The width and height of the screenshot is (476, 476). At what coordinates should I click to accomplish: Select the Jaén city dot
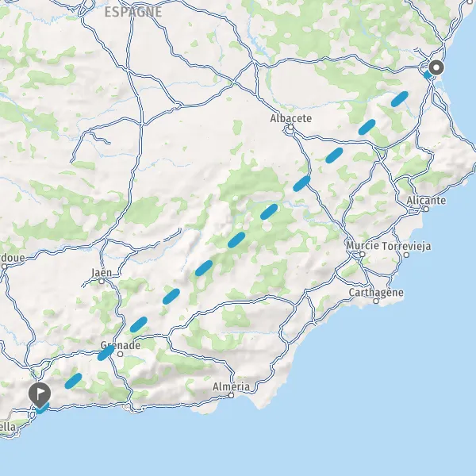pos(102,282)
